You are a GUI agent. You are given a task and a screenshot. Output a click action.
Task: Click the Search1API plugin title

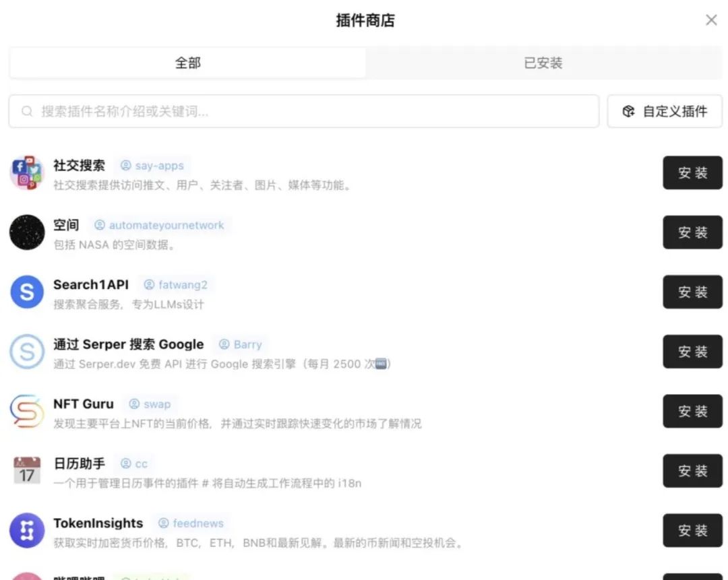tap(91, 284)
